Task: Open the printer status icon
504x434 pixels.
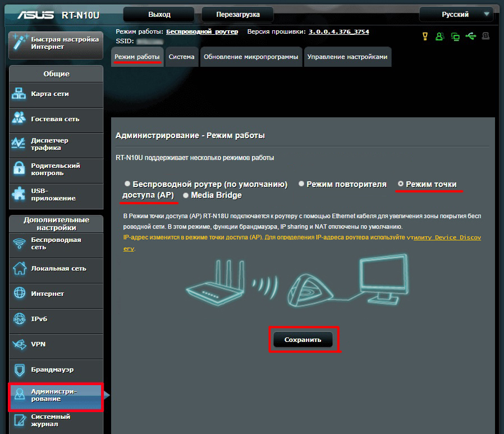Action: pos(485,36)
